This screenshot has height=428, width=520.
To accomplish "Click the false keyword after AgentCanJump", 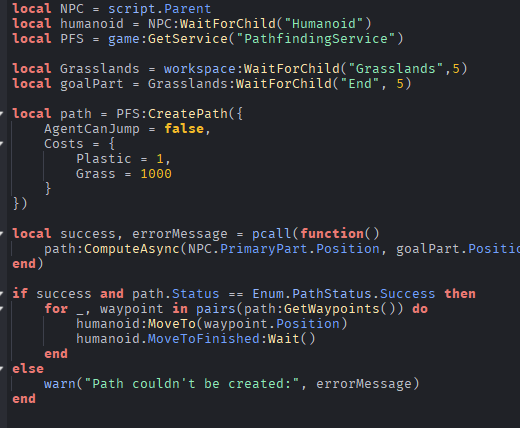I will tap(184, 129).
